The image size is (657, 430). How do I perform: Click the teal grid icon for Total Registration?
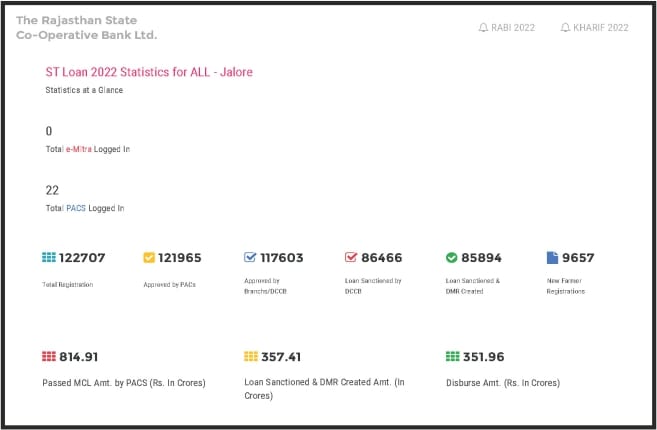click(49, 258)
